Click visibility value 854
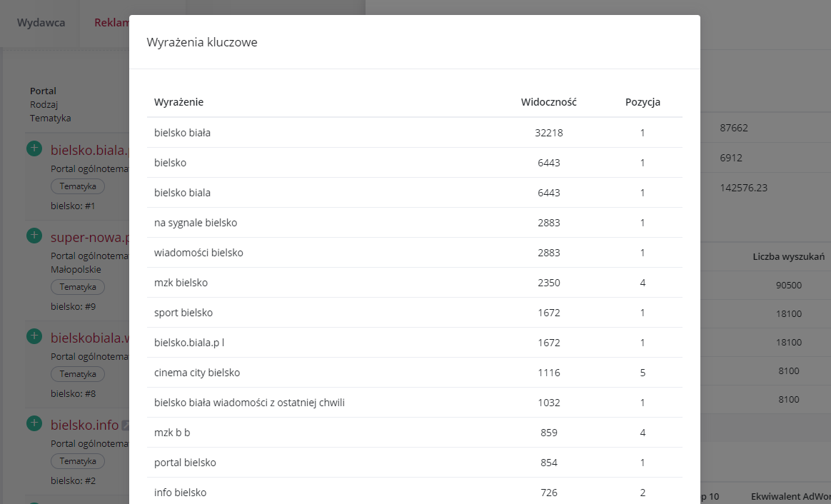Screen dimensions: 831x504 click(548, 463)
